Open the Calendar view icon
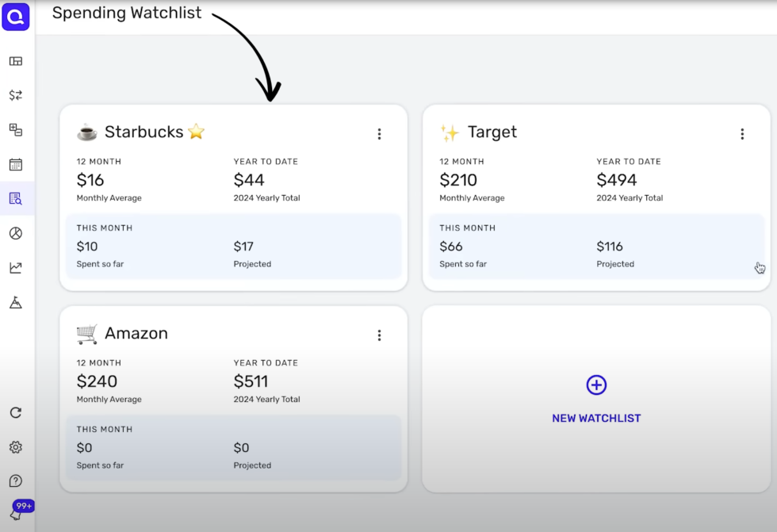The width and height of the screenshot is (777, 532). pyautogui.click(x=16, y=164)
